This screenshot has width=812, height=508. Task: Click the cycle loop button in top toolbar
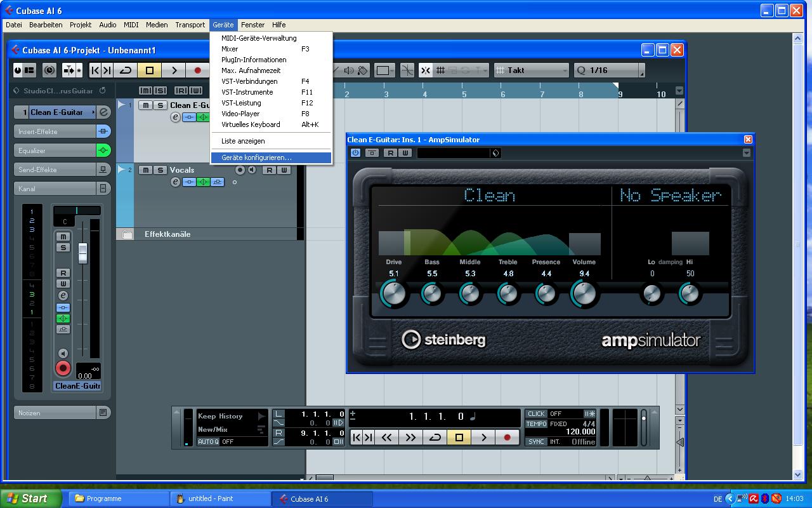pos(126,70)
